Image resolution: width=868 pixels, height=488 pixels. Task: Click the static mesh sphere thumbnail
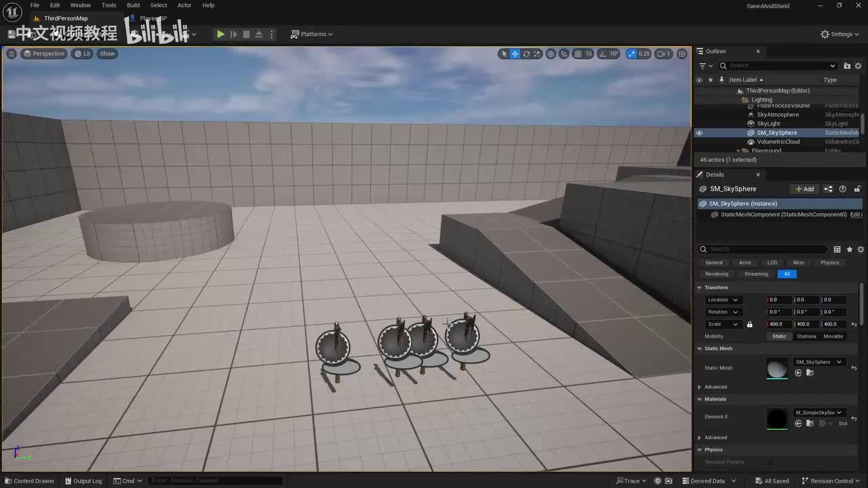777,369
